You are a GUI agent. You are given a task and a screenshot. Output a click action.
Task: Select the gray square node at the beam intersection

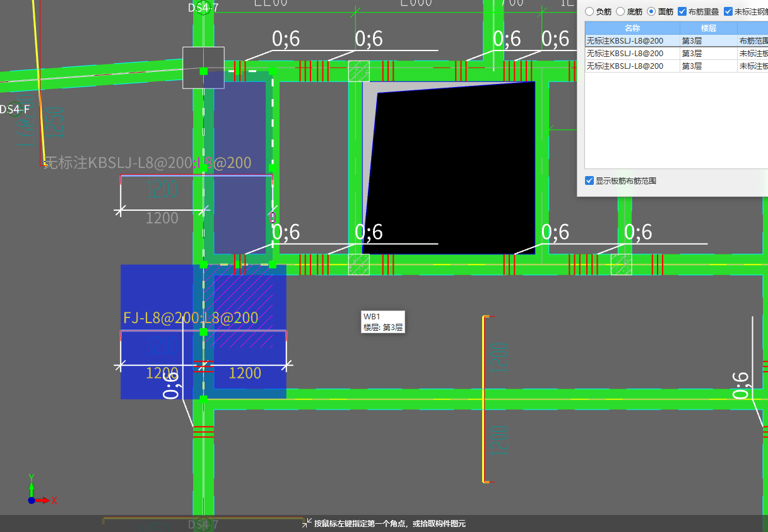point(203,68)
